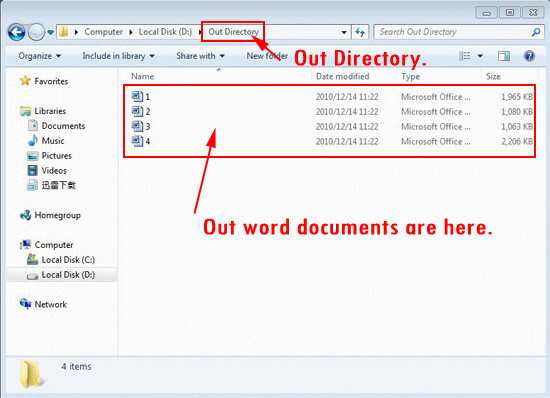
Task: Refresh the folder with the refresh button
Action: (360, 32)
